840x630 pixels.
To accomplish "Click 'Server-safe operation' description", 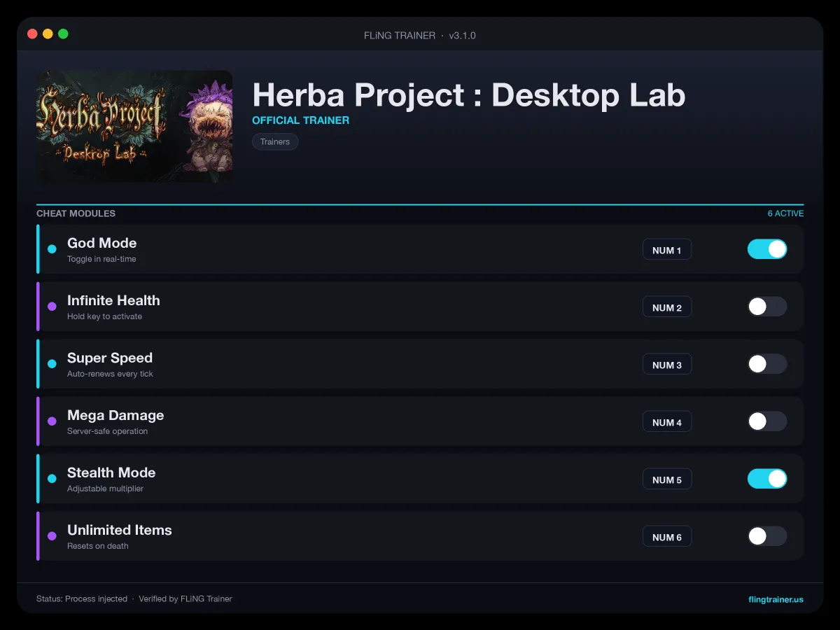I will point(107,431).
